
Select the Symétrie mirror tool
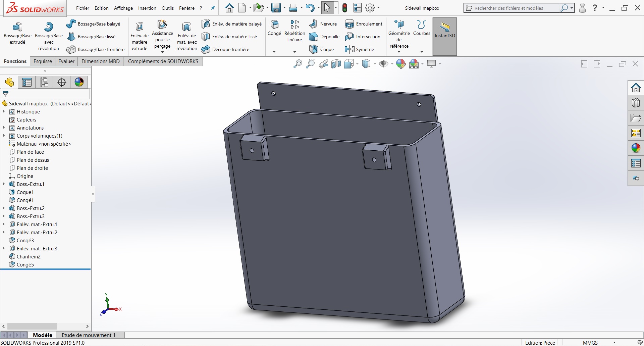point(359,49)
